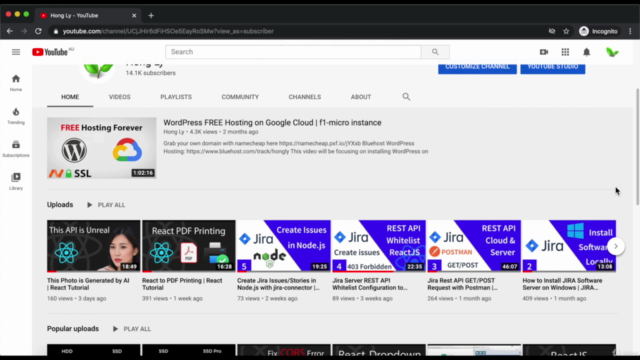Image resolution: width=640 pixels, height=360 pixels.
Task: Open Chrome three-dot menu
Action: tap(630, 31)
